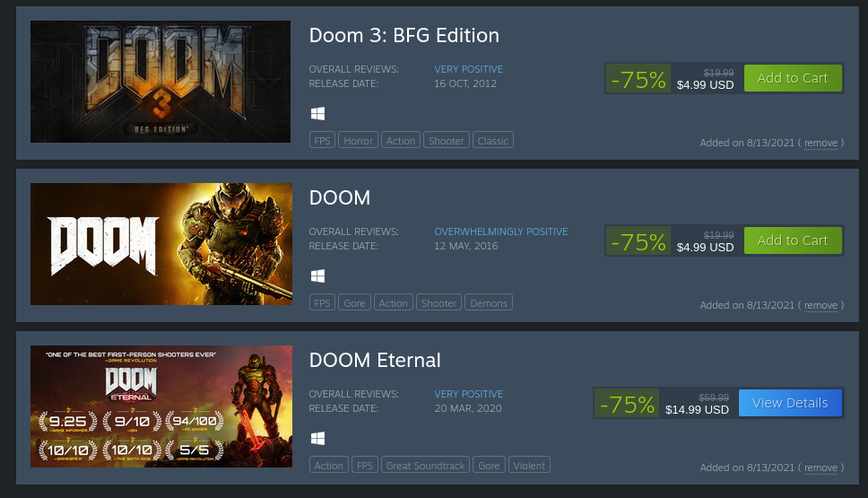Click the -75% discount badge for DOOM Eternal
This screenshot has height=498, width=868.
pyautogui.click(x=627, y=404)
